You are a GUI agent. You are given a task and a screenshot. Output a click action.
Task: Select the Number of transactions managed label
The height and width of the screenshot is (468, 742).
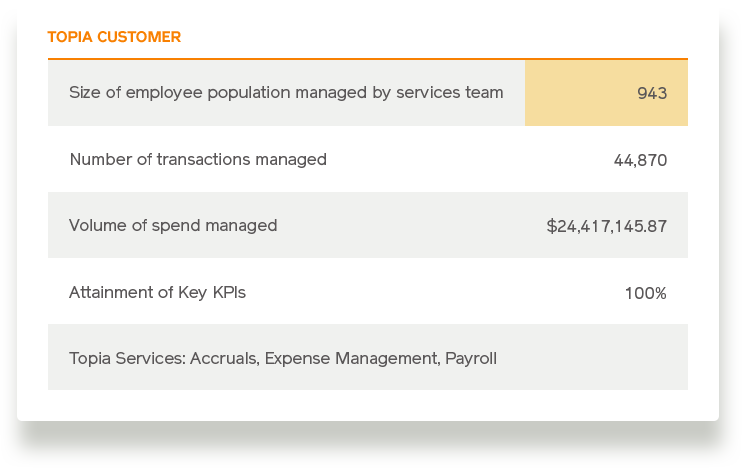[x=198, y=159]
